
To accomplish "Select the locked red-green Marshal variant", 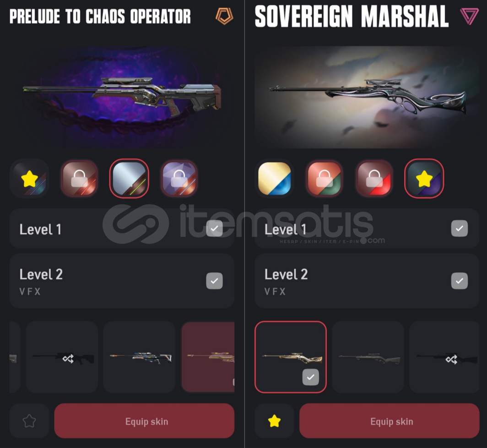I will (324, 179).
